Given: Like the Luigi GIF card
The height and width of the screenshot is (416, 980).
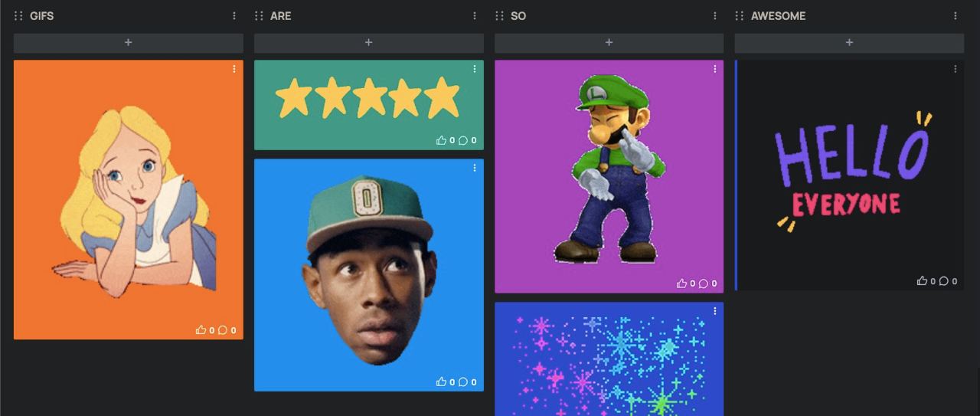Looking at the screenshot, I should [x=681, y=283].
